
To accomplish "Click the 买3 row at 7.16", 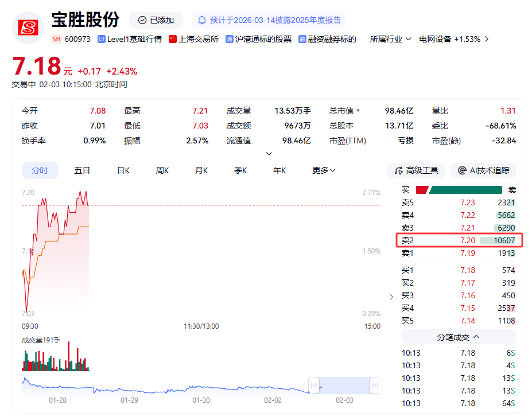I will pos(459,295).
